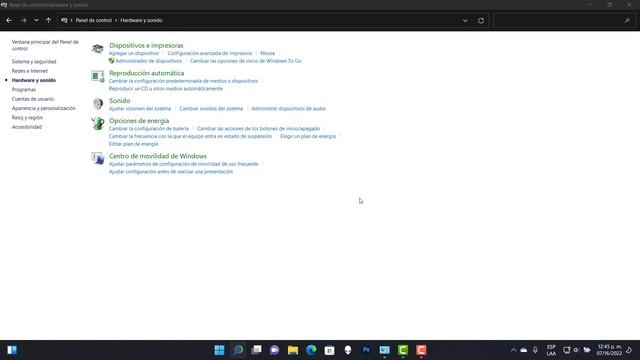Click the forward navigation arrow
Viewport: 640px width, 360px height.
coord(23,20)
